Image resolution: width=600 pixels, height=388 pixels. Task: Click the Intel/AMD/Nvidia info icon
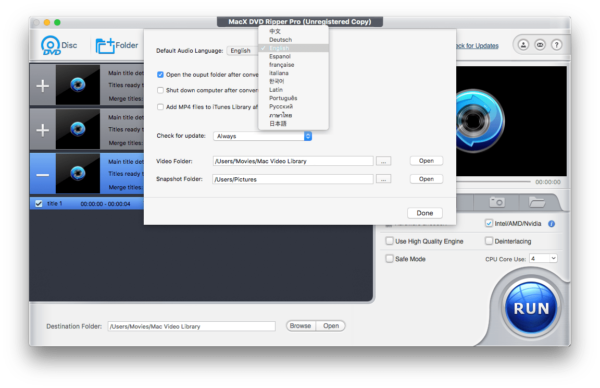[551, 224]
